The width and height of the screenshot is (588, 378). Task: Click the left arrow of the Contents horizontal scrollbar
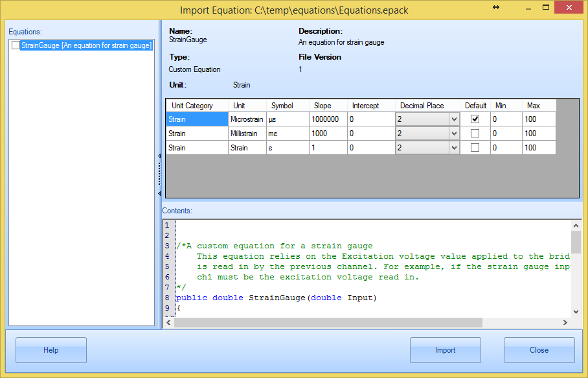pos(168,322)
